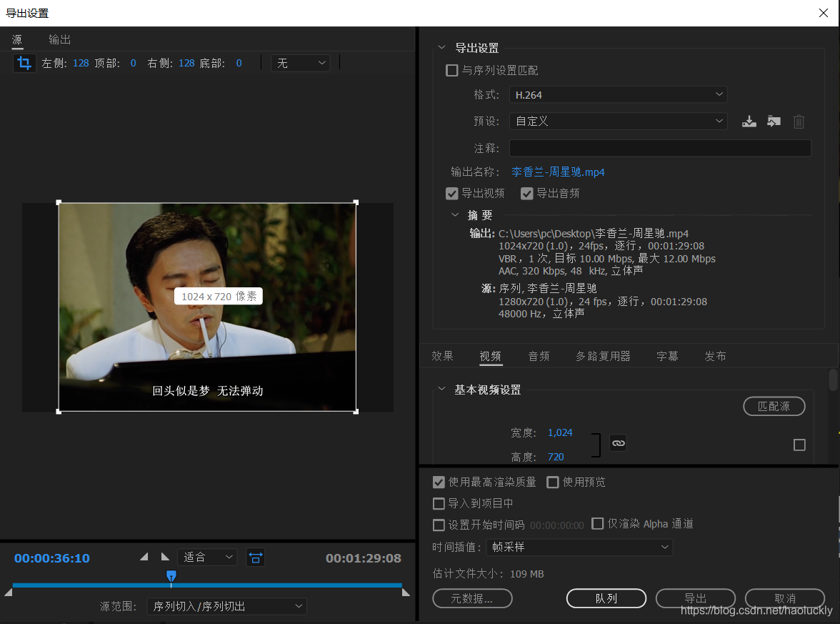Click the 注释 comment input field
Image resolution: width=840 pixels, height=624 pixels.
pyautogui.click(x=660, y=148)
